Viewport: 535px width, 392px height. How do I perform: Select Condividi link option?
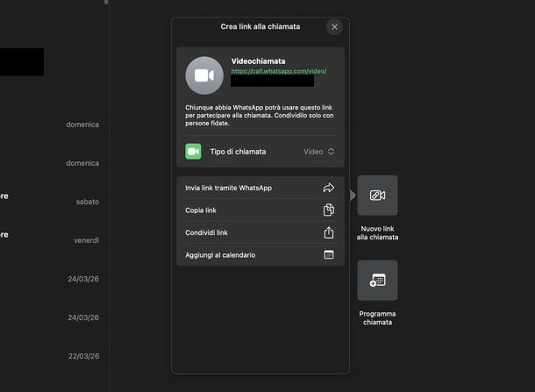260,232
